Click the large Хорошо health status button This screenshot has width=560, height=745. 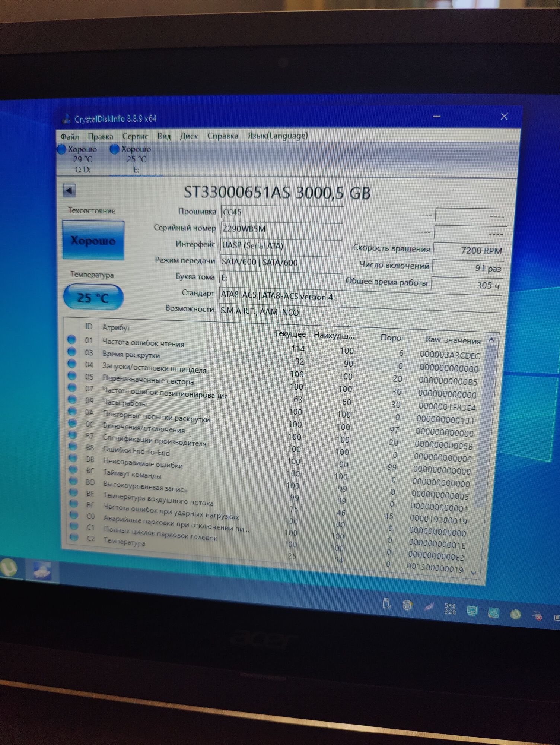93,240
